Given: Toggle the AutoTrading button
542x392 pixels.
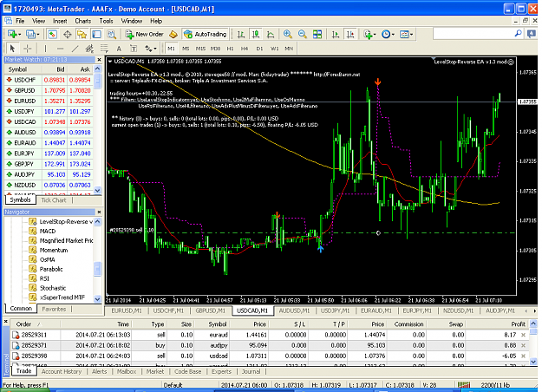Looking at the screenshot, I should point(206,34).
